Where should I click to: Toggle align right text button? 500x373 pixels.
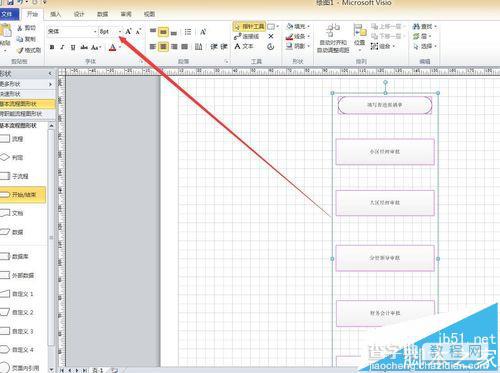[x=174, y=47]
